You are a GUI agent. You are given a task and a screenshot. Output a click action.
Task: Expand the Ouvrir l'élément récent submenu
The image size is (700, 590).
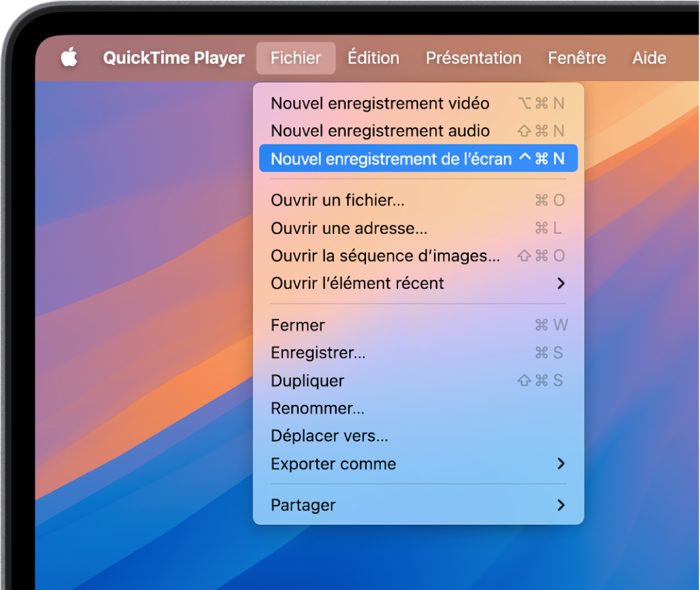tap(418, 283)
